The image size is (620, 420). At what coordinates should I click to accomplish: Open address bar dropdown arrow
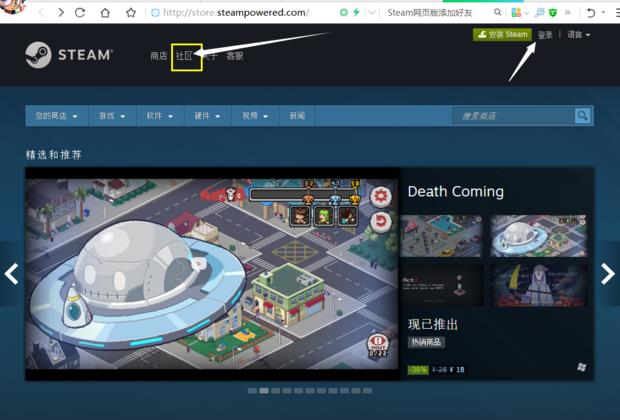tap(372, 12)
